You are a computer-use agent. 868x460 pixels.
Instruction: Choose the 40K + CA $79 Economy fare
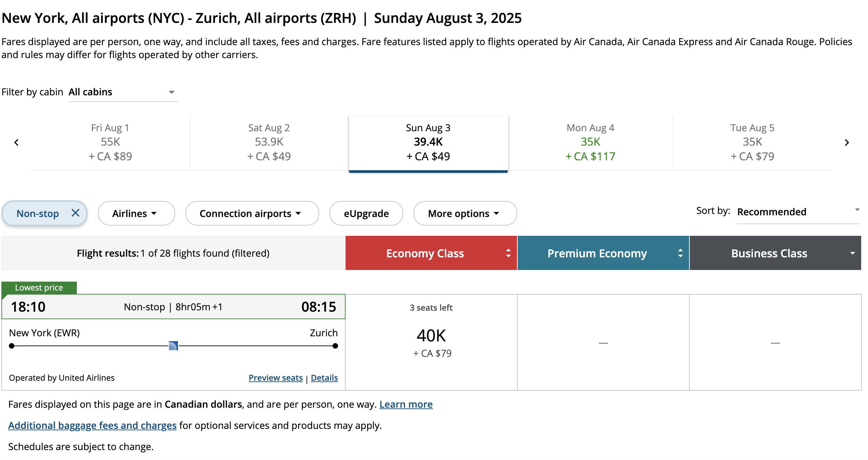point(431,342)
